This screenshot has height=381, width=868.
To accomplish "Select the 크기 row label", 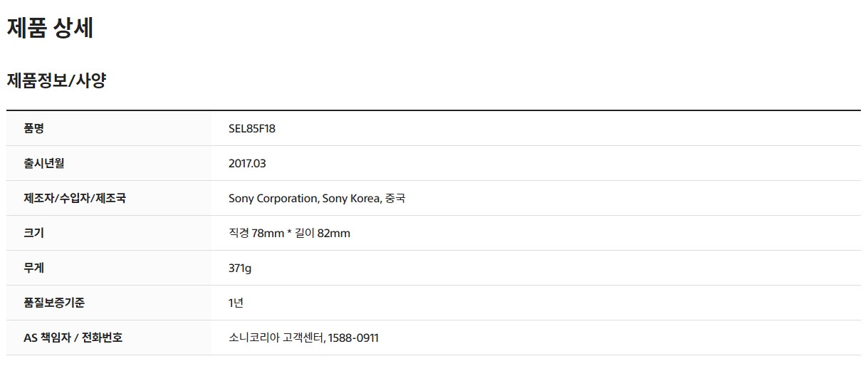I will tap(34, 233).
